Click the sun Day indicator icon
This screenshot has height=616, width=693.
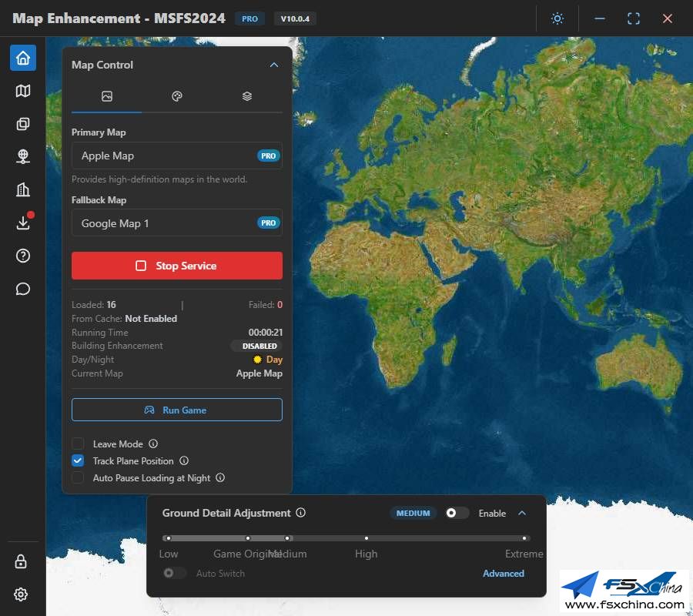(x=257, y=360)
